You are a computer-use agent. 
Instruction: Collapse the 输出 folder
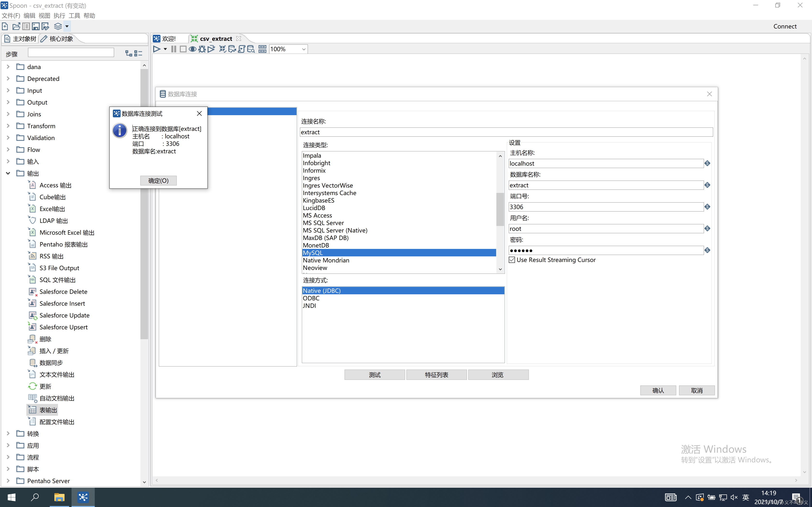[x=8, y=173]
